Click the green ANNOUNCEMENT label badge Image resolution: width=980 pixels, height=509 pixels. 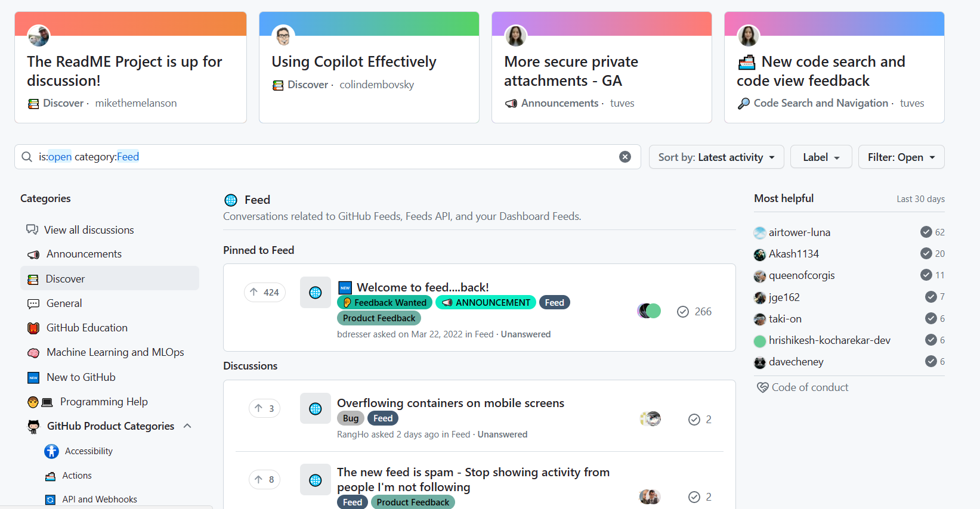point(486,303)
